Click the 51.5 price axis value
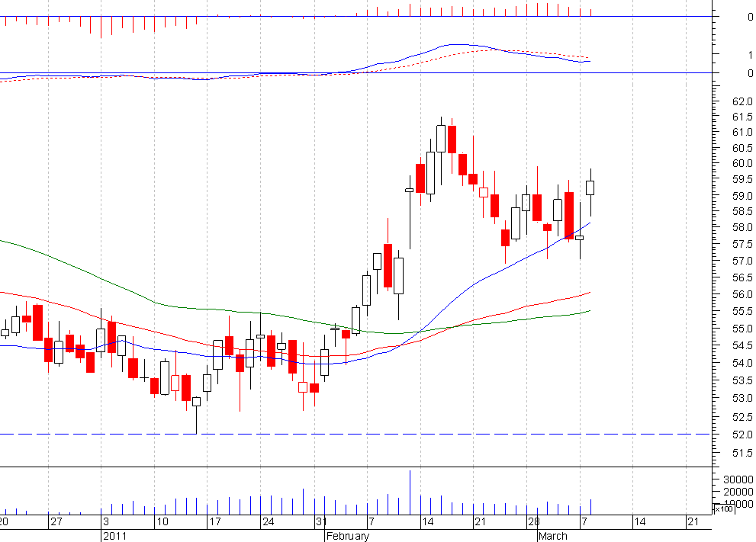This screenshot has width=756, height=542. 742,453
